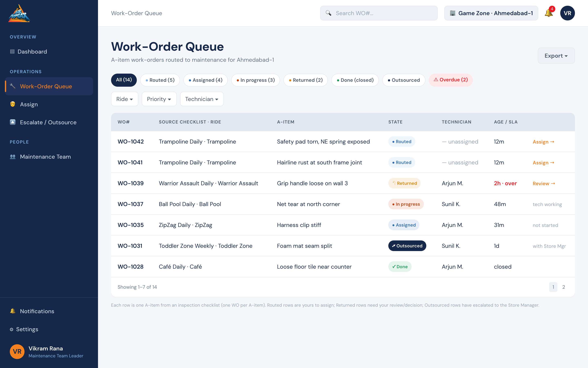
Task: Click the Done badge on WO-1028
Action: pyautogui.click(x=400, y=267)
